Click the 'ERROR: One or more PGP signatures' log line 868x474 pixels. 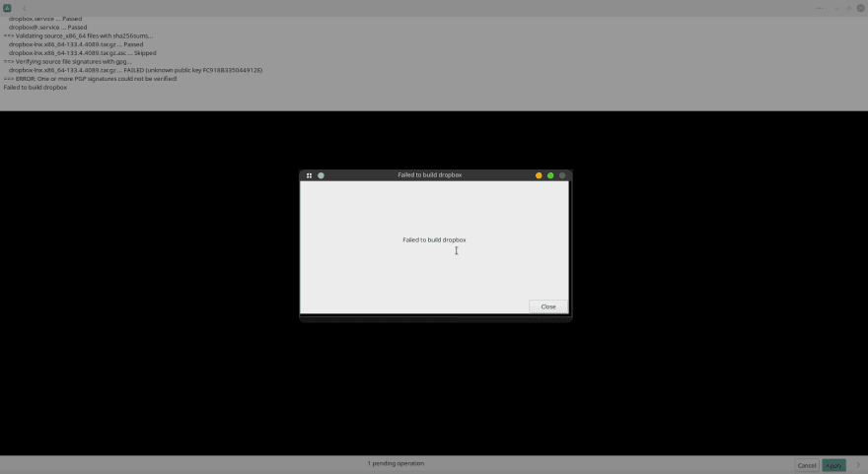[x=90, y=79]
